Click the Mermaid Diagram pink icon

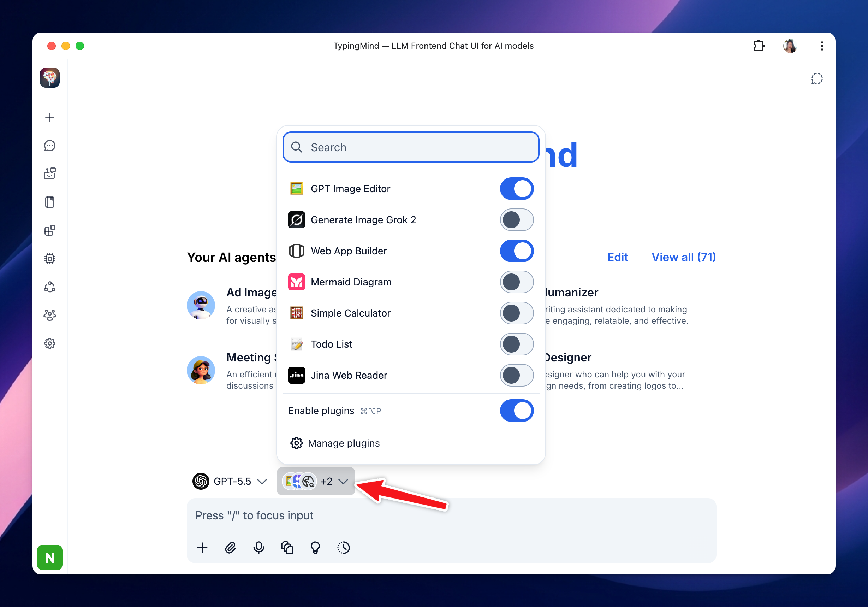pos(297,282)
